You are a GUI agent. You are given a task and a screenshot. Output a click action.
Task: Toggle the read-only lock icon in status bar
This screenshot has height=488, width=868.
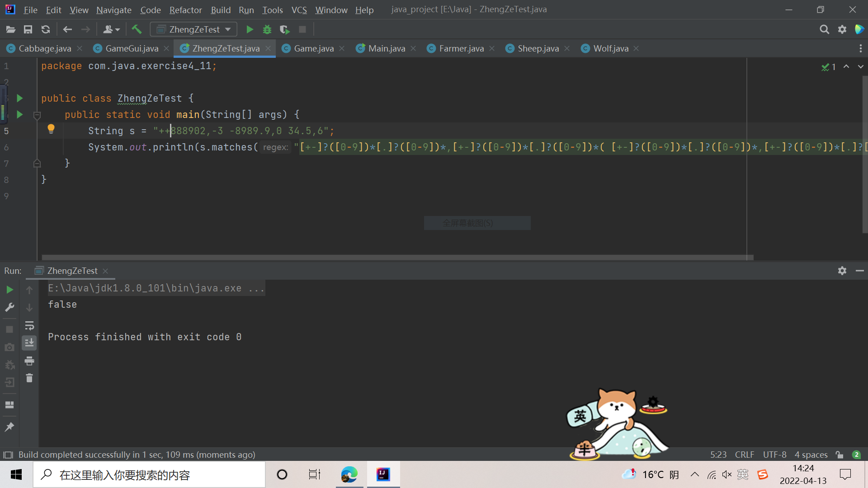(x=840, y=455)
